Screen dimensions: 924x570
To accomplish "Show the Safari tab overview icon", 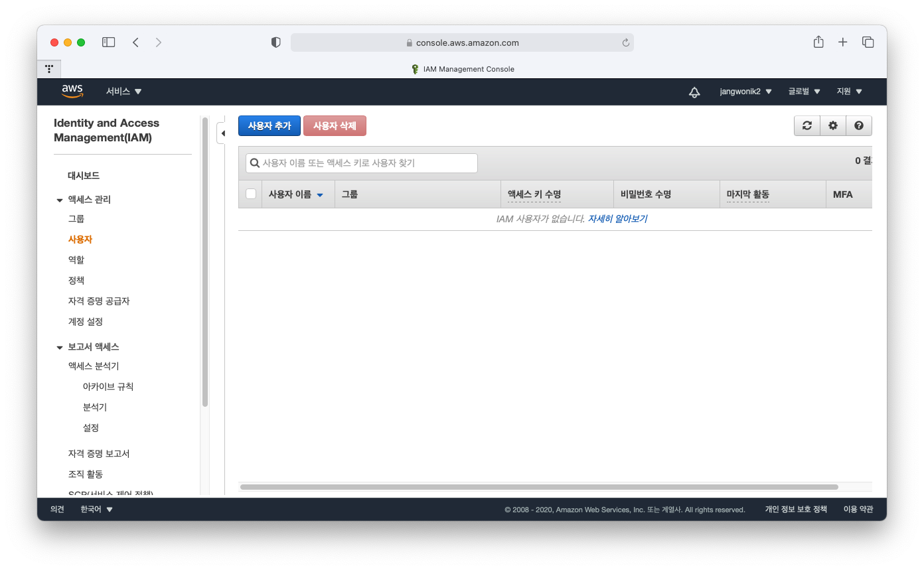I will (868, 42).
